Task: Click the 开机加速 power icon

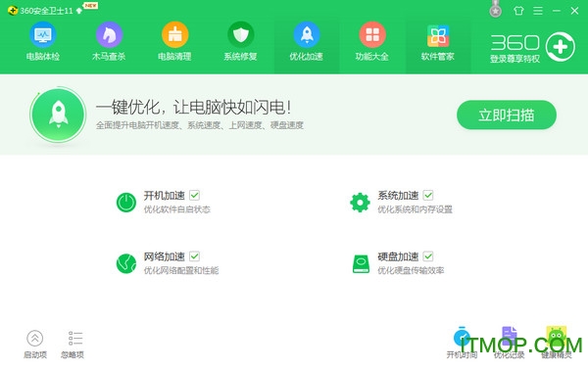Action: [126, 203]
